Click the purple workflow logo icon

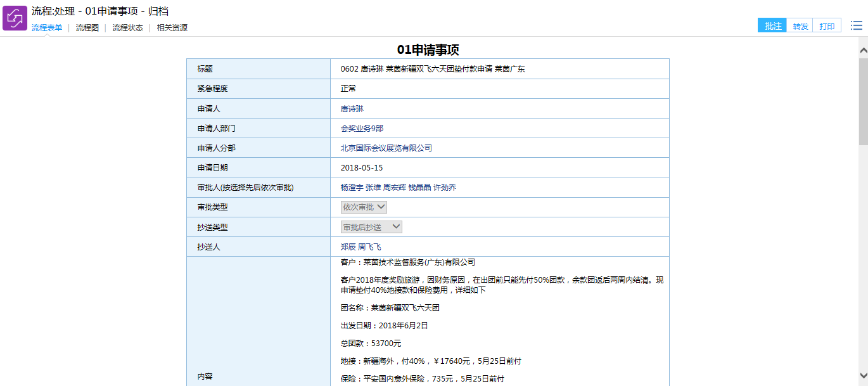[15, 18]
